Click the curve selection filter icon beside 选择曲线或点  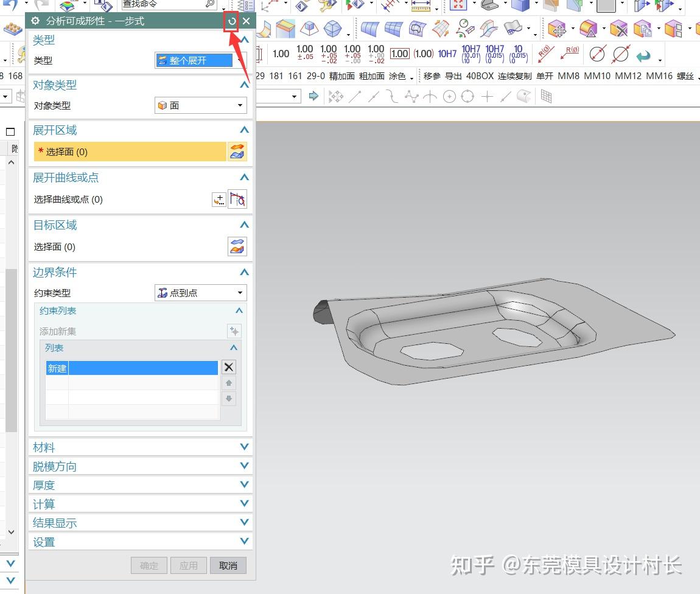pos(237,198)
